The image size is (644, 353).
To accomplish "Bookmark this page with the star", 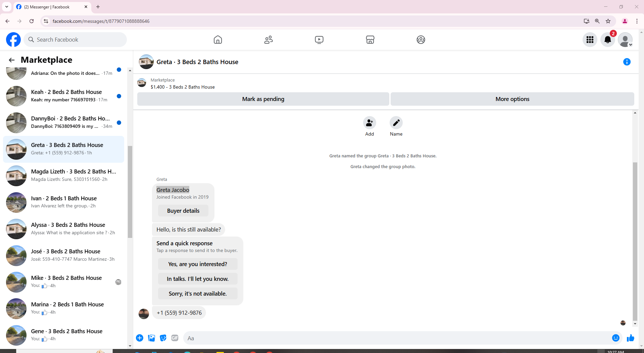I will click(608, 21).
